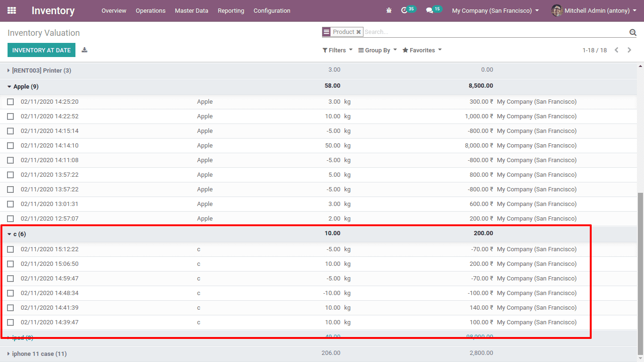The width and height of the screenshot is (644, 362).
Task: Go to previous page arrow
Action: click(x=616, y=50)
